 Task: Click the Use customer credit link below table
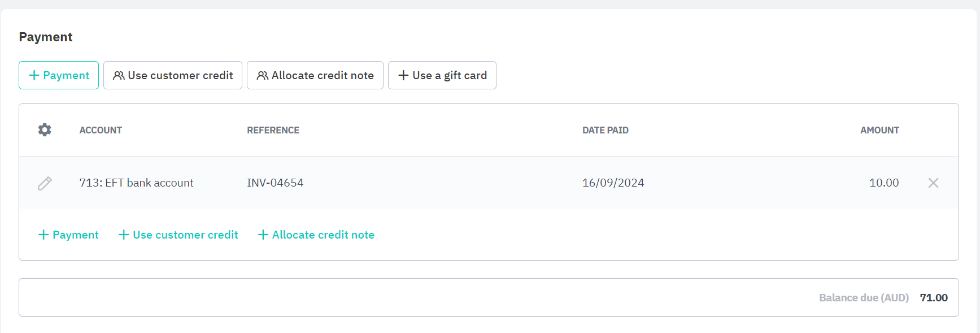tap(185, 235)
